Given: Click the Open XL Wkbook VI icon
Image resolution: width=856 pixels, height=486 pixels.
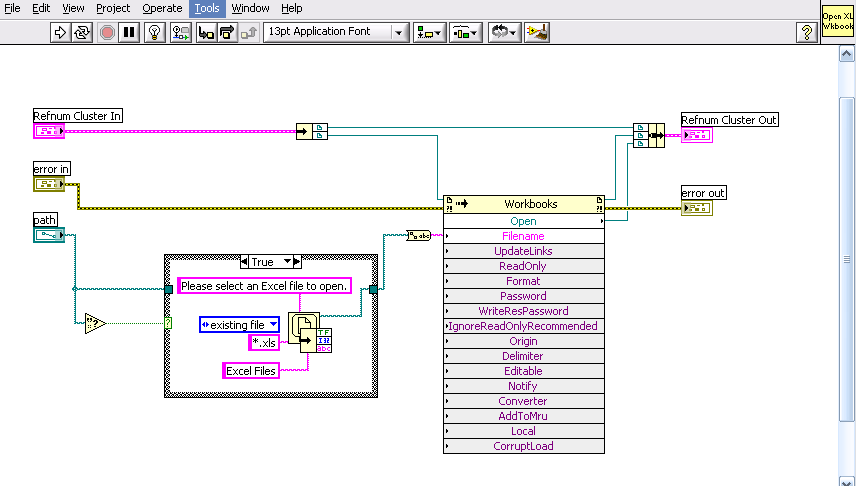Looking at the screenshot, I should point(837,21).
